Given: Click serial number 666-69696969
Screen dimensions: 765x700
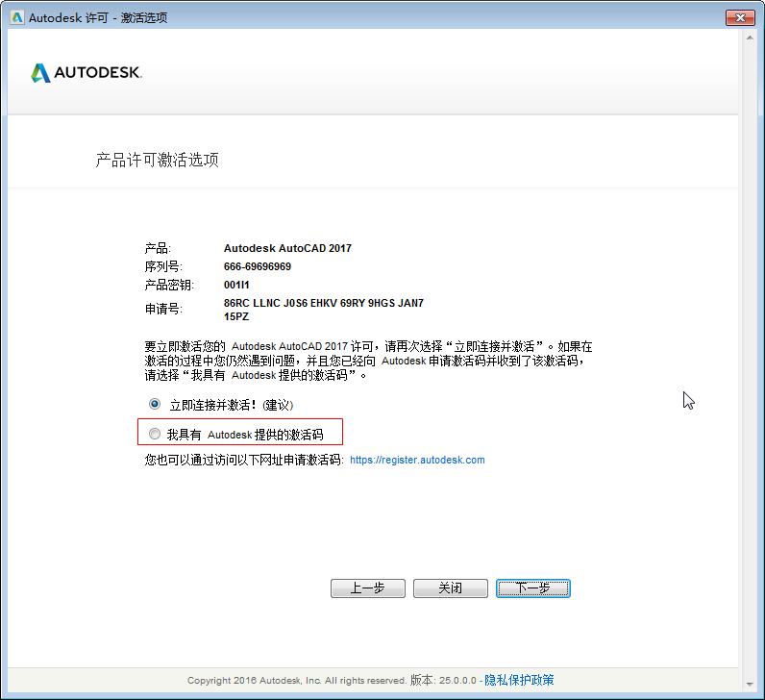Looking at the screenshot, I should tap(258, 266).
